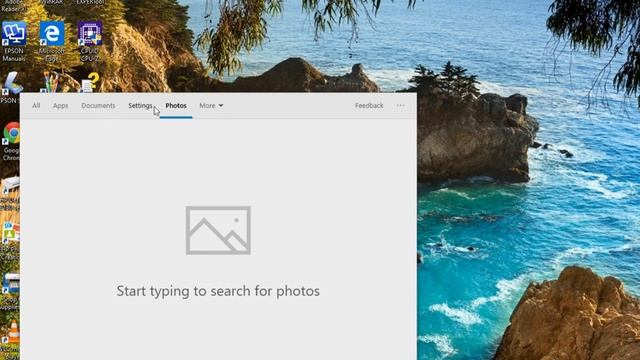The width and height of the screenshot is (640, 360).
Task: Open the paint brushes desktop shortcut
Action: [x=51, y=82]
